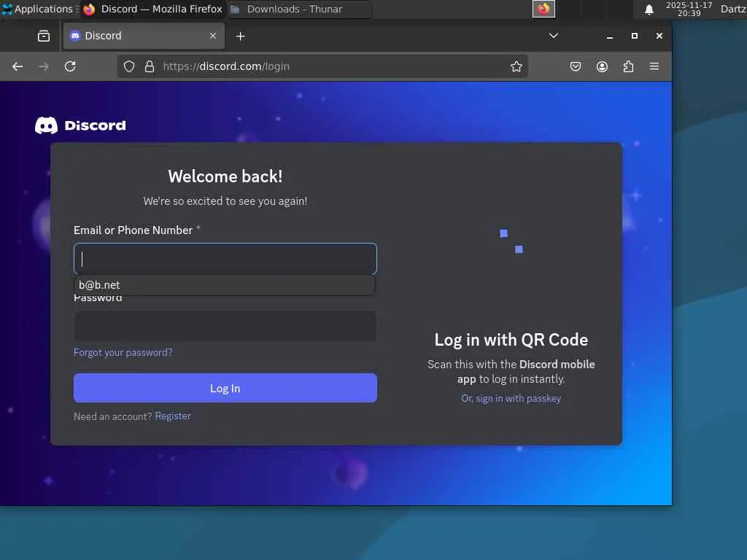Open the Firefox hamburger menu
This screenshot has height=560, width=747.
point(654,66)
